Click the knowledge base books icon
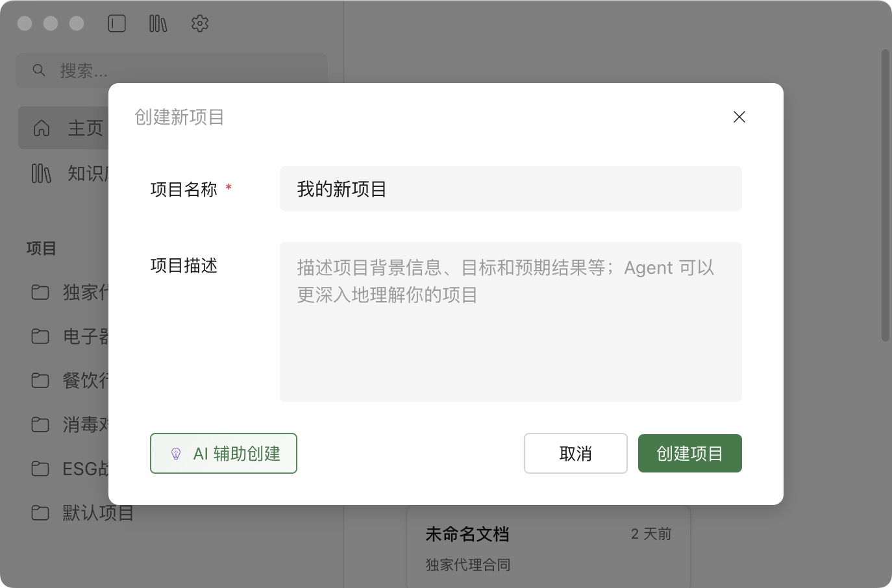 (42, 173)
